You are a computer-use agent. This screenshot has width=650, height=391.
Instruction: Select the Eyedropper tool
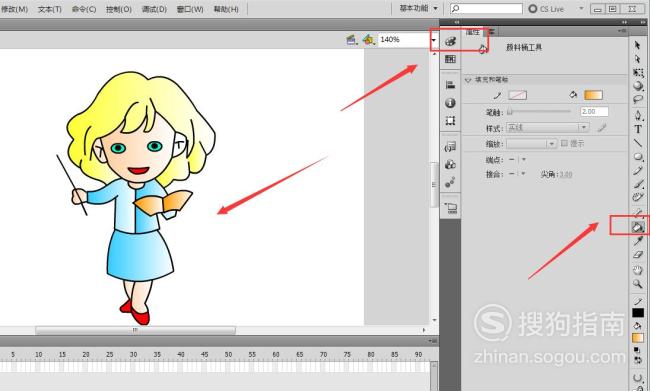[638, 241]
